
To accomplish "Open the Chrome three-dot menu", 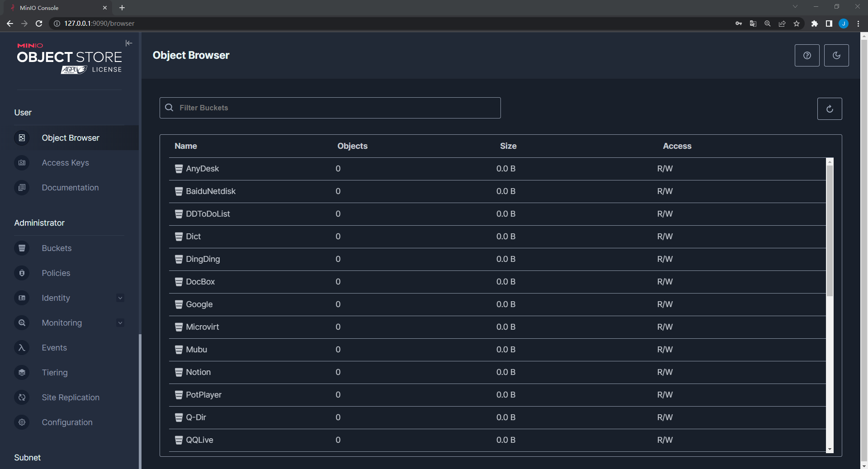I will tap(858, 24).
